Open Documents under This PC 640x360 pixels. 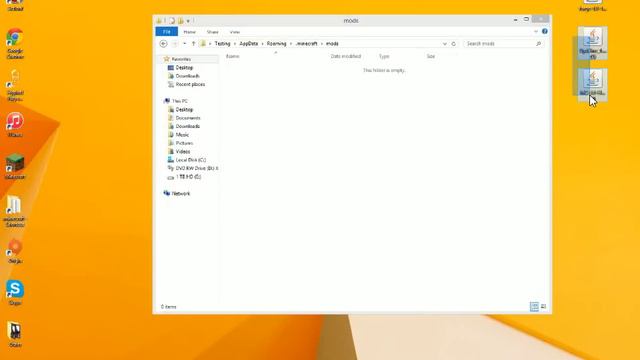[188, 118]
